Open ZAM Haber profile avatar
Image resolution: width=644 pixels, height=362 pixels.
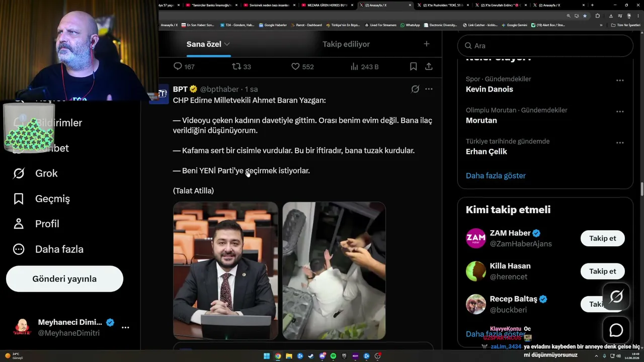click(476, 238)
